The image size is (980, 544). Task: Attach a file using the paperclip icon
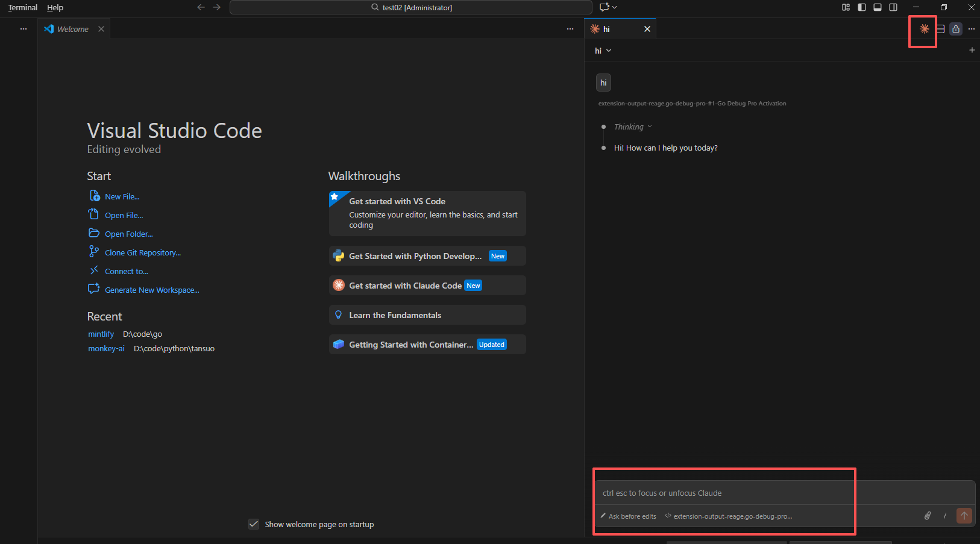[x=927, y=516]
